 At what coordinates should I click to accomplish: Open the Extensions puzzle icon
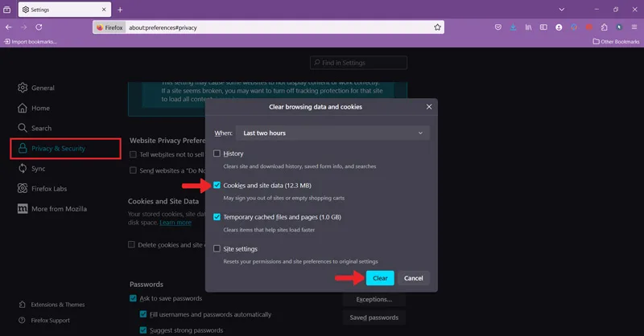click(605, 27)
